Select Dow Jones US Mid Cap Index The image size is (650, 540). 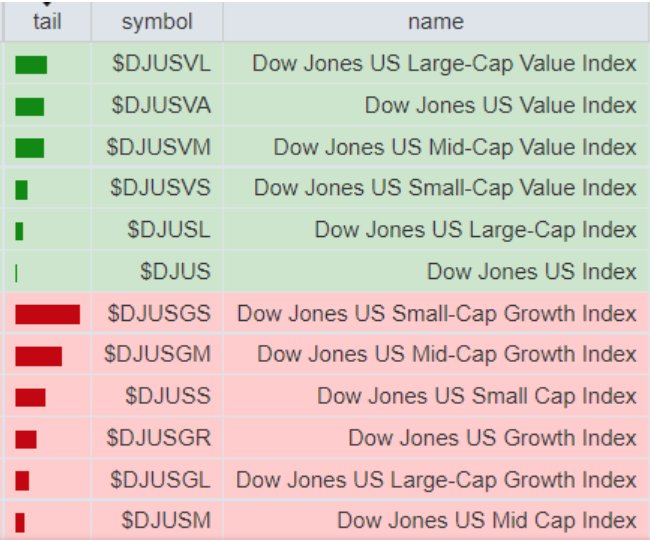(486, 522)
